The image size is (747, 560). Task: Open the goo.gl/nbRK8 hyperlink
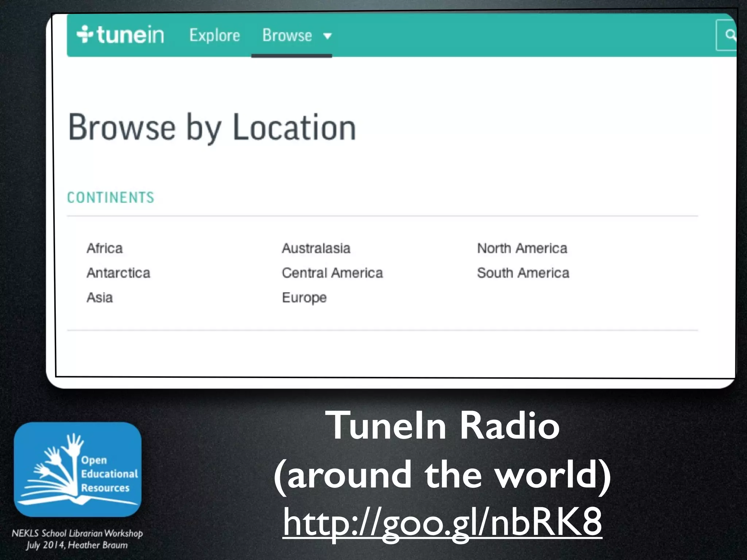(x=442, y=522)
